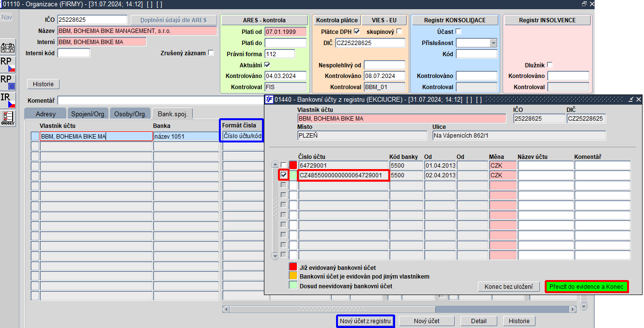This screenshot has height=328, width=644.
Task: Click the Interní kód field
Action: [x=74, y=53]
